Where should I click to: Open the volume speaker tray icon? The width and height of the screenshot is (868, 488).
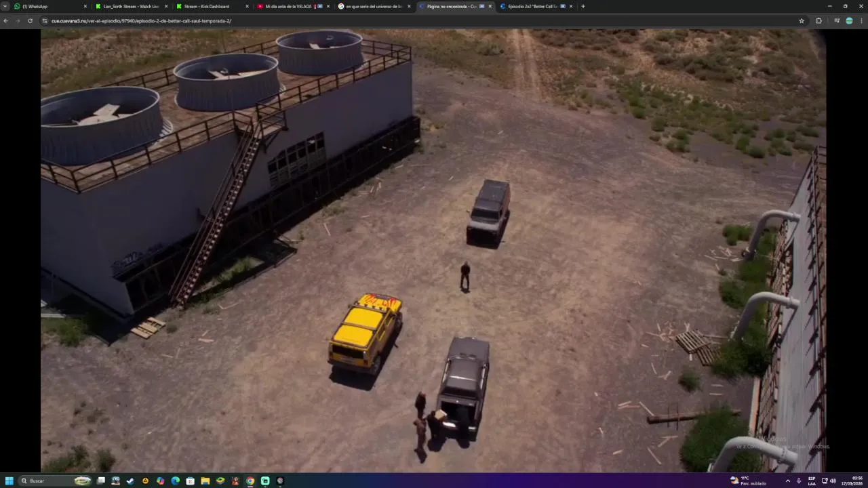pyautogui.click(x=833, y=481)
